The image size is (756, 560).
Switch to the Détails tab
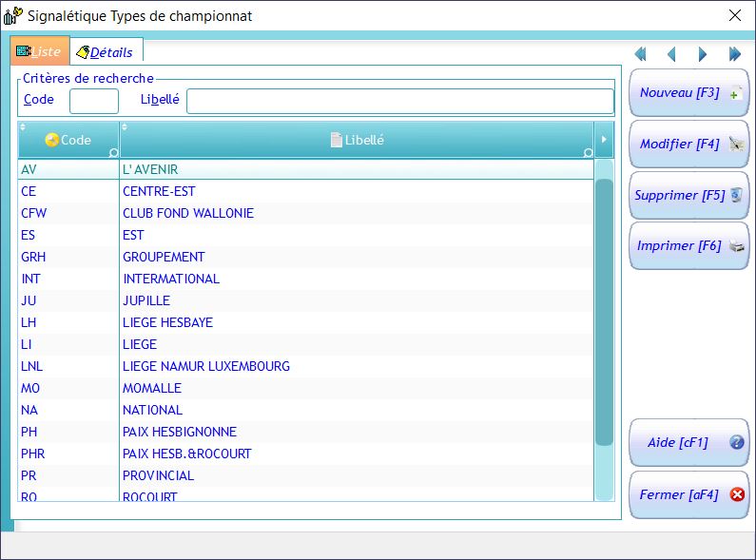pyautogui.click(x=107, y=51)
